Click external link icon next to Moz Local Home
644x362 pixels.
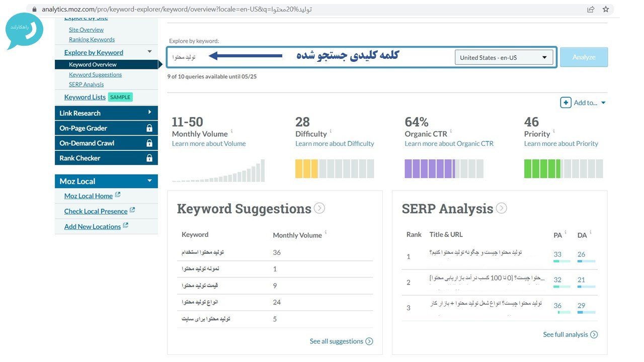click(x=118, y=195)
